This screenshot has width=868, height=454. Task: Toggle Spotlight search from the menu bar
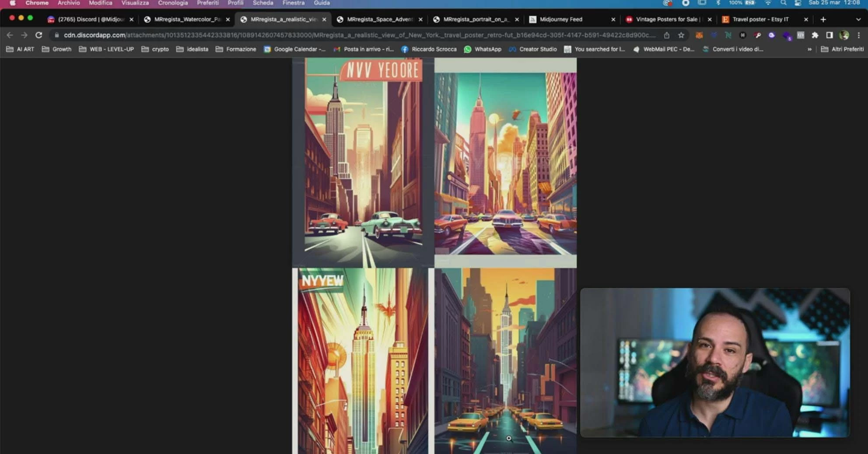coord(784,3)
